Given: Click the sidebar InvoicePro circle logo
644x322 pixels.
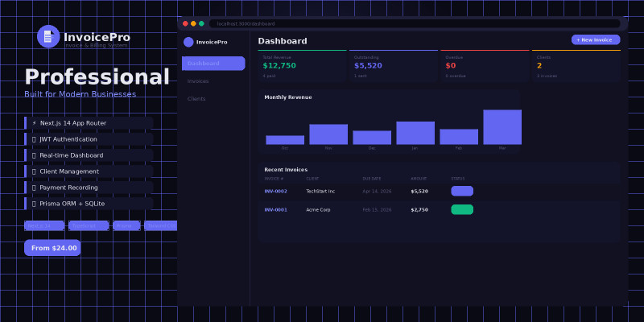Looking at the screenshot, I should click(x=188, y=42).
